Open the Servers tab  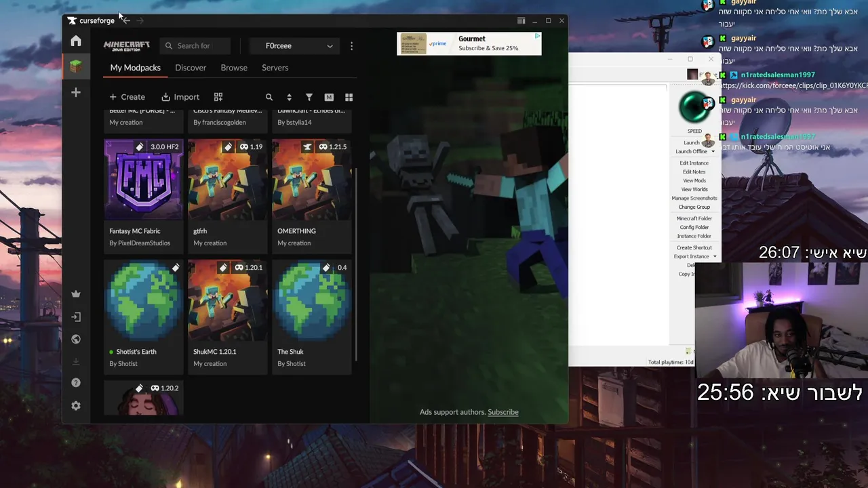(275, 68)
